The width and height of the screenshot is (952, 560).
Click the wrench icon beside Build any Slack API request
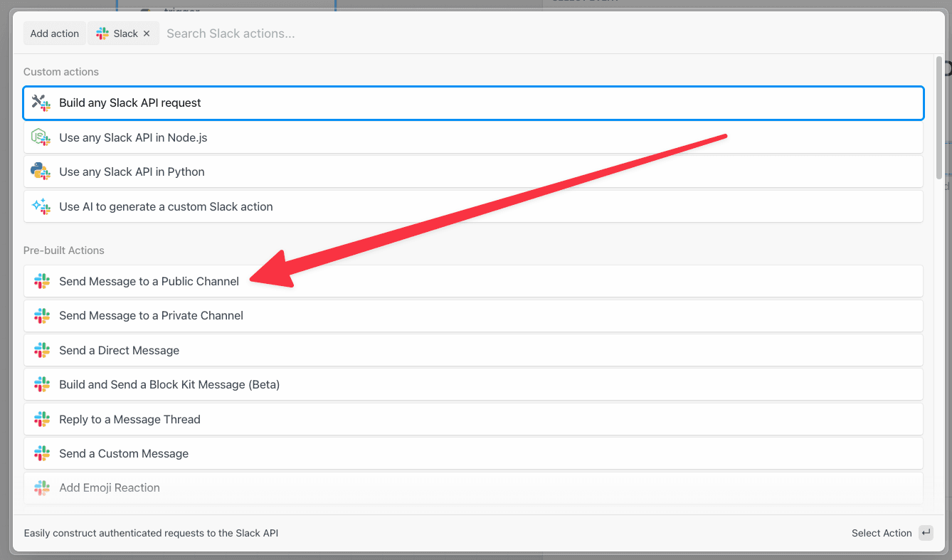pos(41,103)
